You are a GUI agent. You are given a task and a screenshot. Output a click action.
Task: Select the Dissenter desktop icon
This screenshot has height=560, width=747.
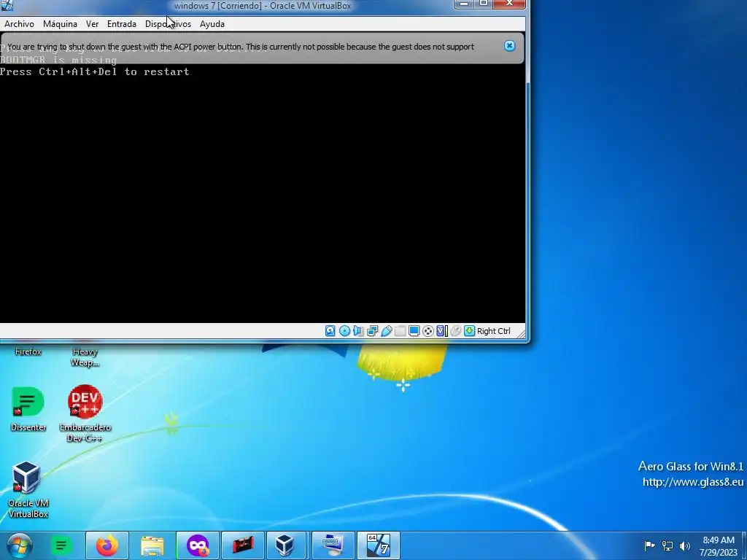coord(28,408)
